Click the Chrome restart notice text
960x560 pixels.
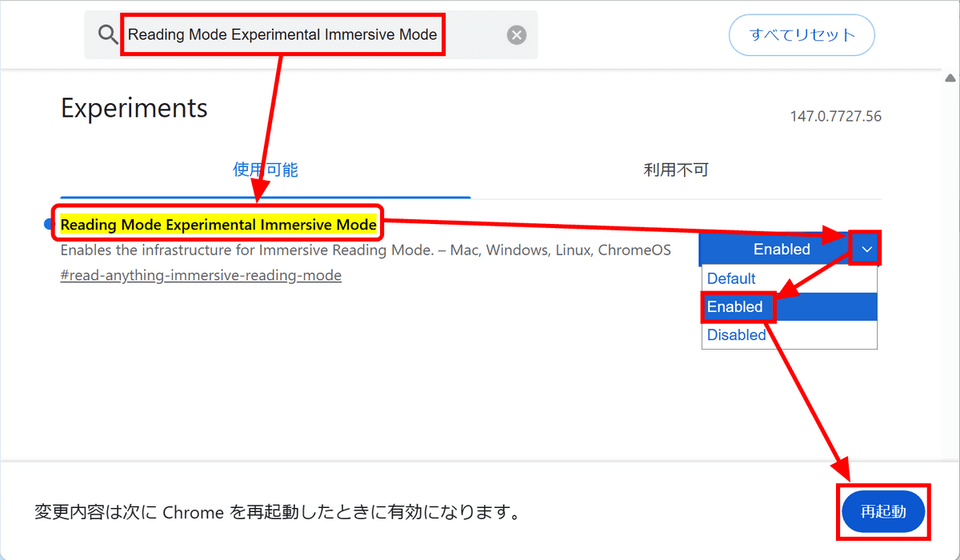point(277,512)
